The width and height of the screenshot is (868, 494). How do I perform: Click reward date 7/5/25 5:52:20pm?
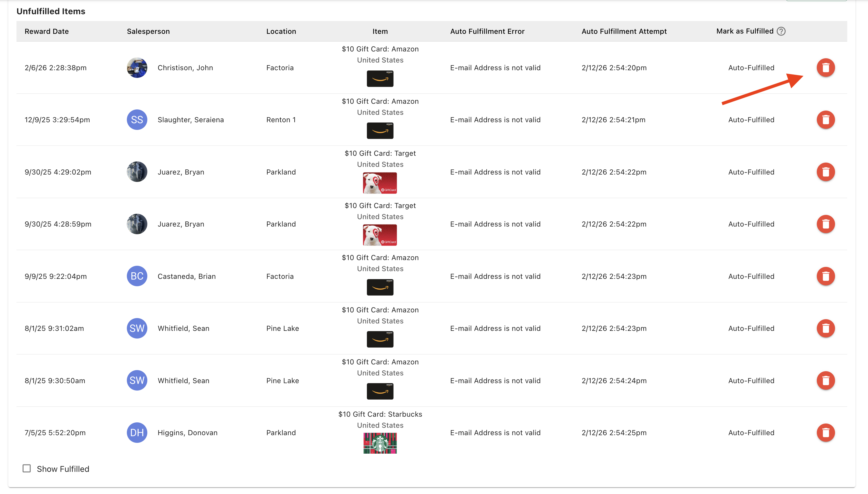(x=55, y=433)
